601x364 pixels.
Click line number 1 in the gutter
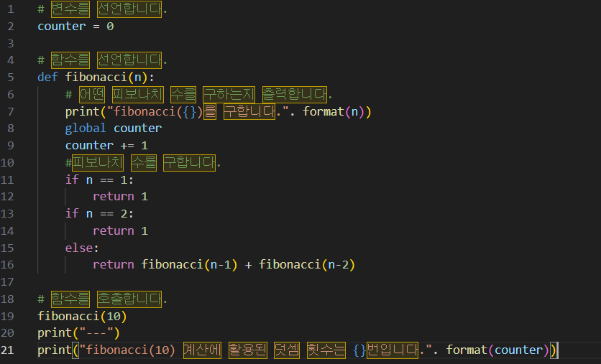pos(11,9)
